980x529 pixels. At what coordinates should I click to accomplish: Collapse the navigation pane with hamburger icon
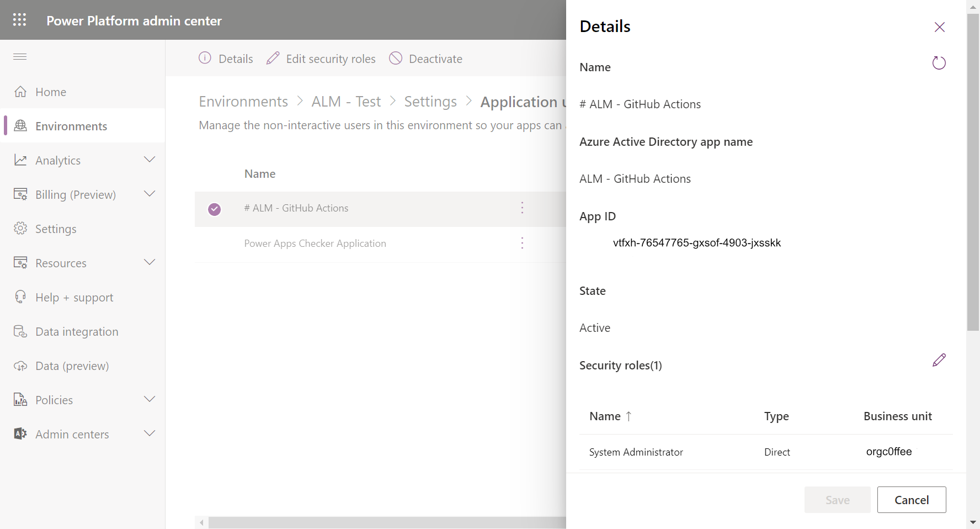click(19, 56)
